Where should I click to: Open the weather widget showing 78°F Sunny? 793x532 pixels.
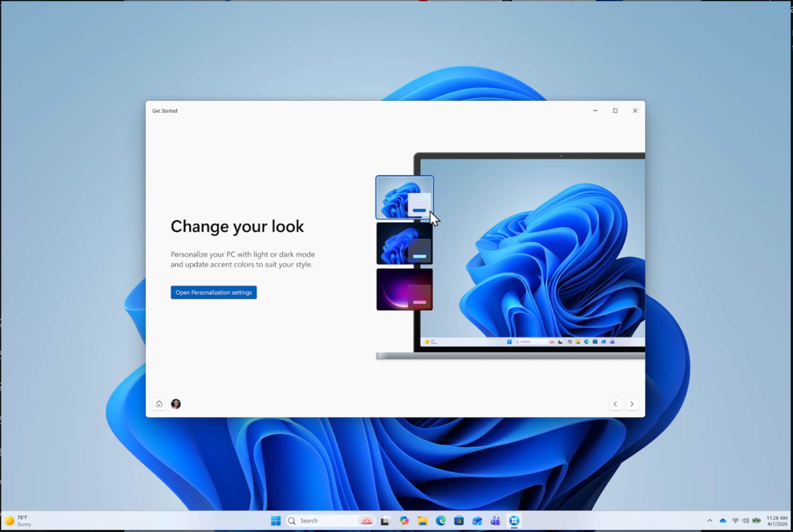(19, 521)
